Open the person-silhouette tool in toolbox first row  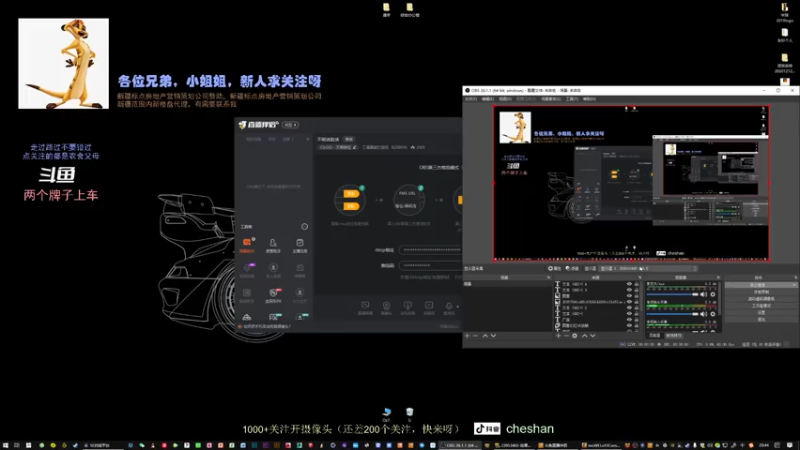click(273, 245)
